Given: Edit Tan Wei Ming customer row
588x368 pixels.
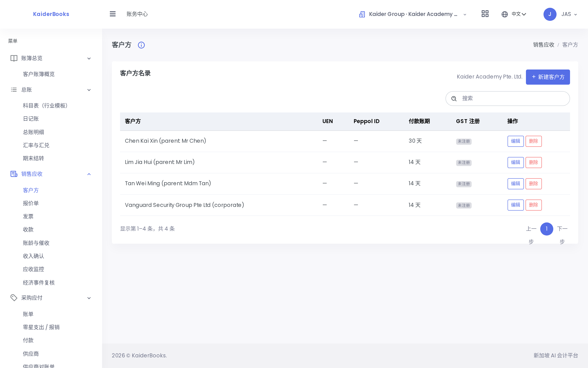Looking at the screenshot, I should click(x=515, y=184).
